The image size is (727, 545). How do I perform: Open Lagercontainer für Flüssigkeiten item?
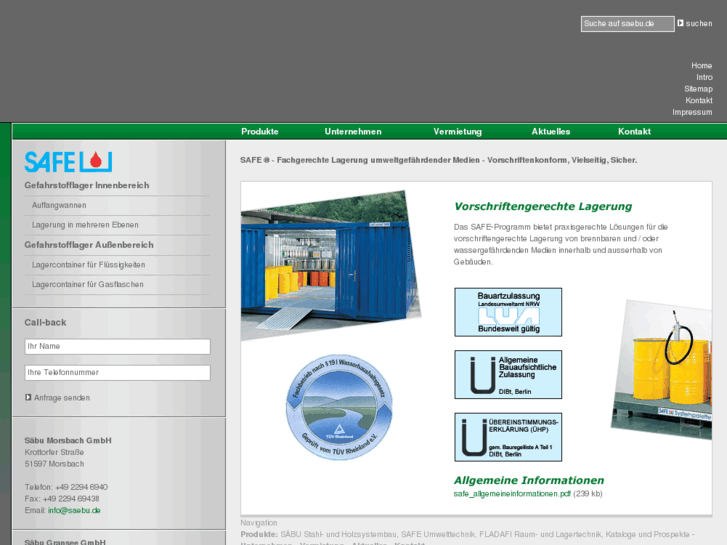click(88, 265)
